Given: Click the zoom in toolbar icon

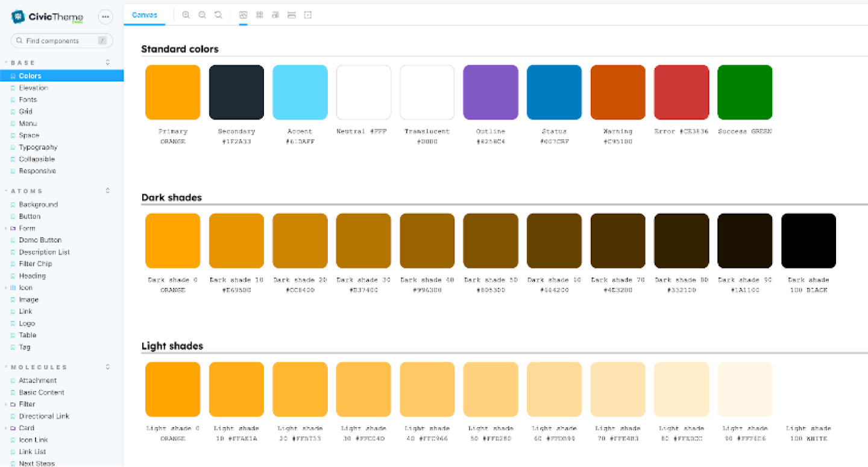Looking at the screenshot, I should [186, 15].
